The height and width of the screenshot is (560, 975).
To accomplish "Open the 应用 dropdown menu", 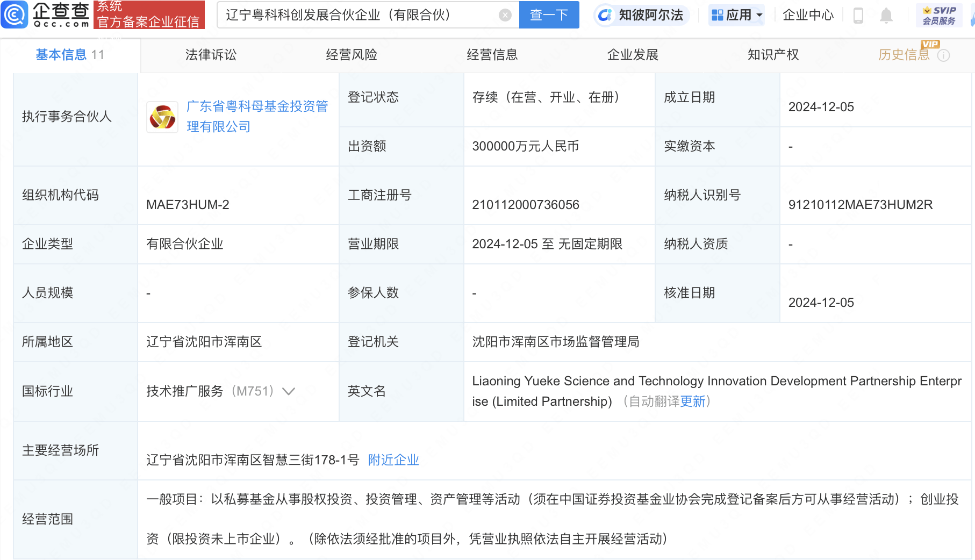I will pos(736,15).
